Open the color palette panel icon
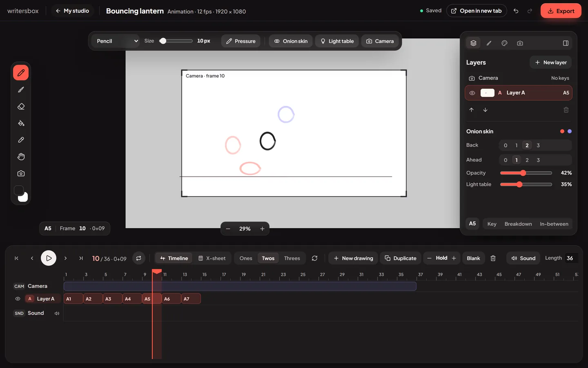 (x=504, y=43)
